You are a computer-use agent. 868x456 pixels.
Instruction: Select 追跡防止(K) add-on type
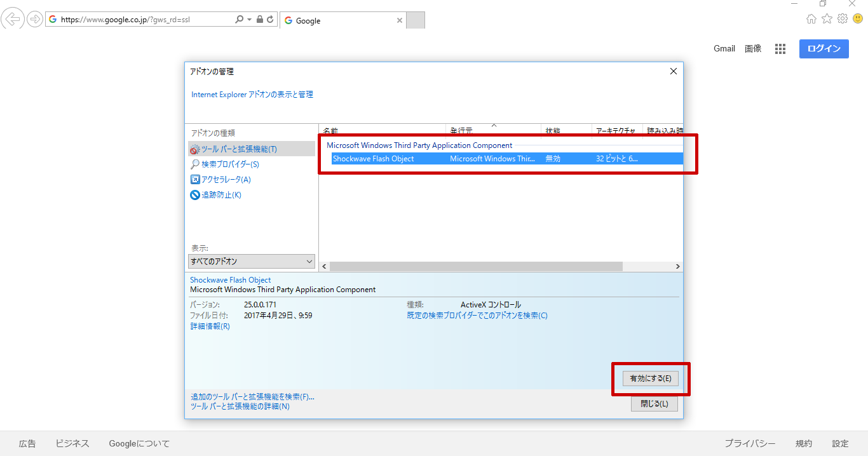pyautogui.click(x=215, y=195)
